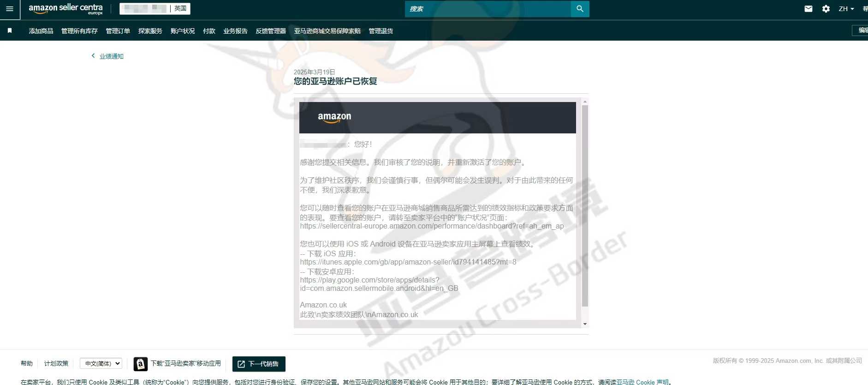This screenshot has width=868, height=385.
Task: Click the sellercentral-europe performance dashboard URL
Action: (432, 226)
